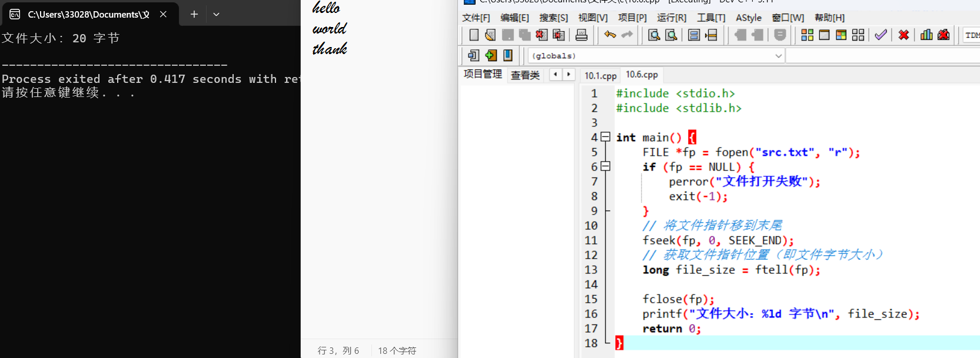Click code line fseek(fp, 0, SEEK_END);
This screenshot has height=358, width=980.
coord(718,240)
